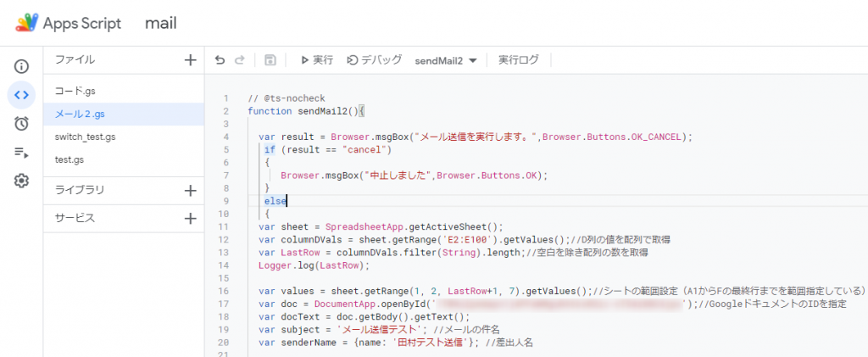Click the ファイル section header

point(75,60)
